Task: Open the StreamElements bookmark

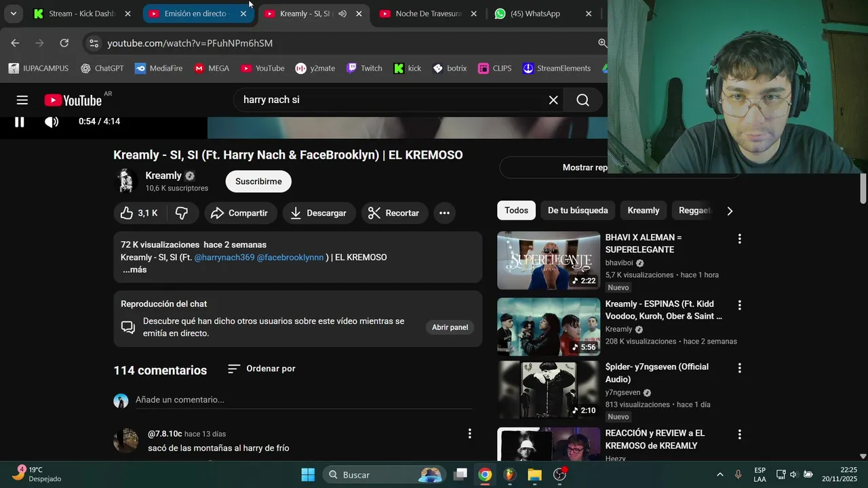Action: click(557, 68)
